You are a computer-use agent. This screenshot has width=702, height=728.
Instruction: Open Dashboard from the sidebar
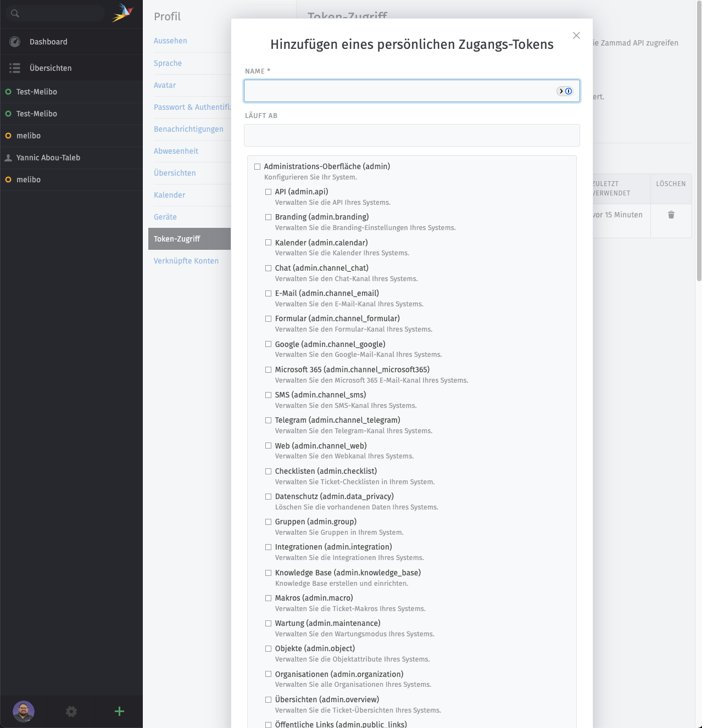coord(48,42)
